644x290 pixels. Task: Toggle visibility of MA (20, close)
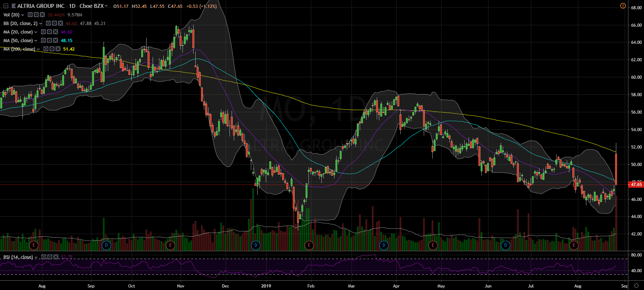pos(43,32)
